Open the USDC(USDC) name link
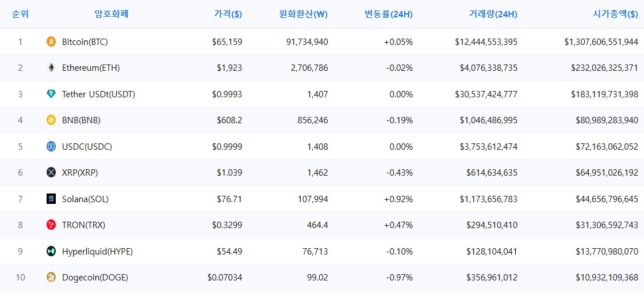Image resolution: width=644 pixels, height=296 pixels. tap(87, 146)
